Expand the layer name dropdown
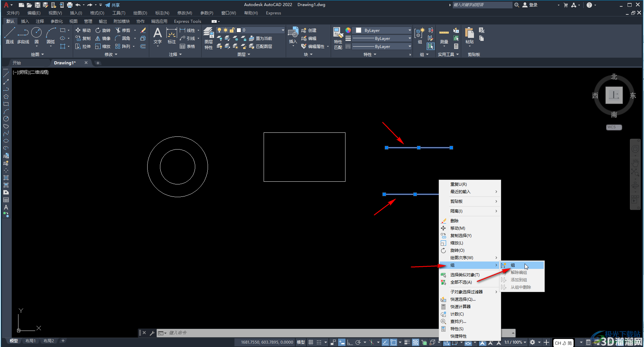 pos(283,30)
